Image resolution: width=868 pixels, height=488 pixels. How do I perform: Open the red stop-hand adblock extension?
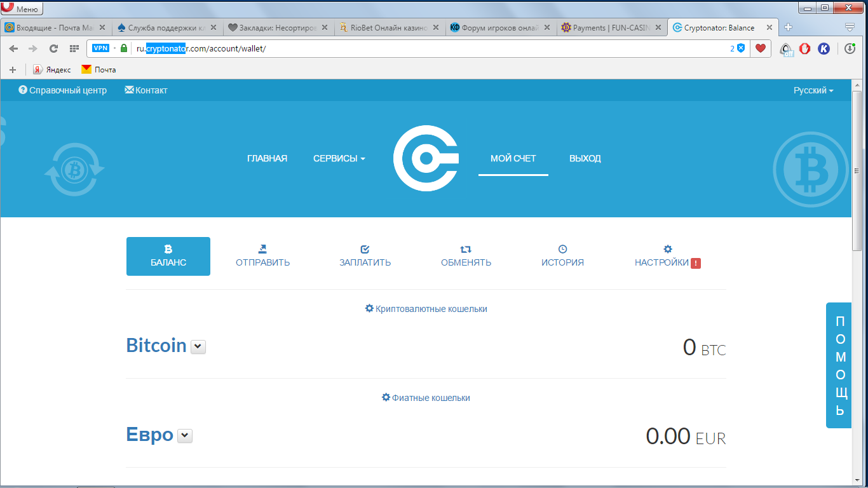(x=805, y=48)
